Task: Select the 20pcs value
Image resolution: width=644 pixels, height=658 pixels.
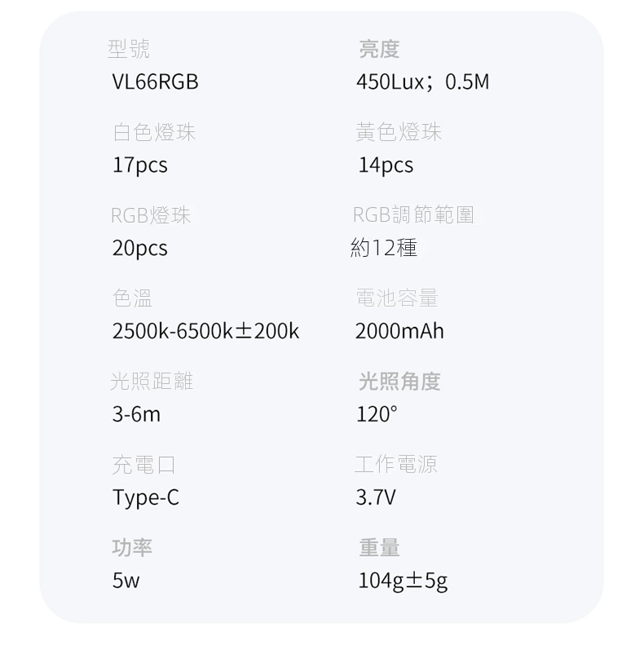Action: [x=139, y=249]
